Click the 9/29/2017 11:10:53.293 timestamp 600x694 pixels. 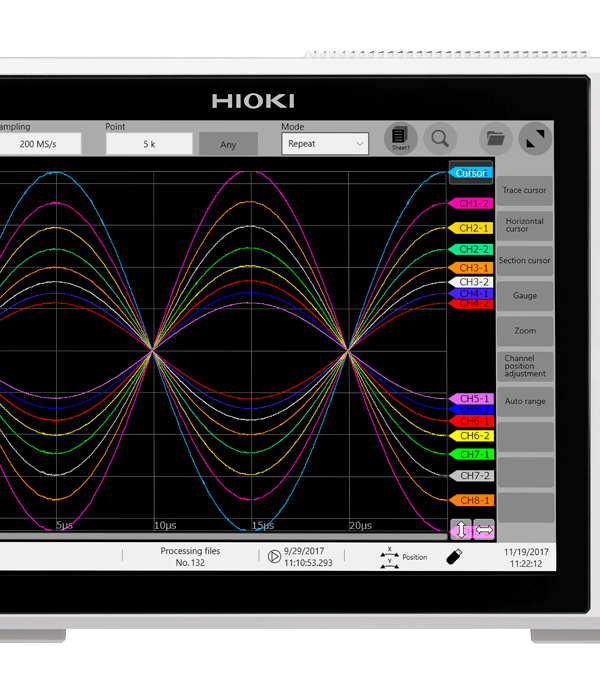308,557
